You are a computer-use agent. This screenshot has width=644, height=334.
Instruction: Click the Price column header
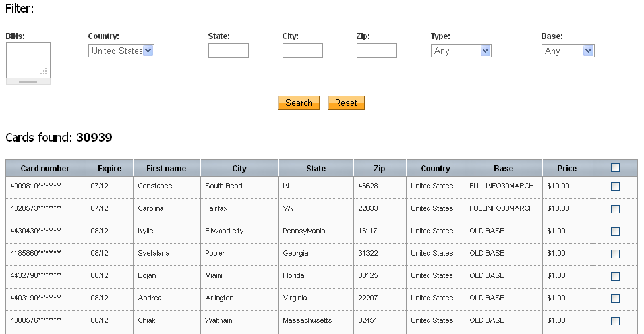[567, 168]
